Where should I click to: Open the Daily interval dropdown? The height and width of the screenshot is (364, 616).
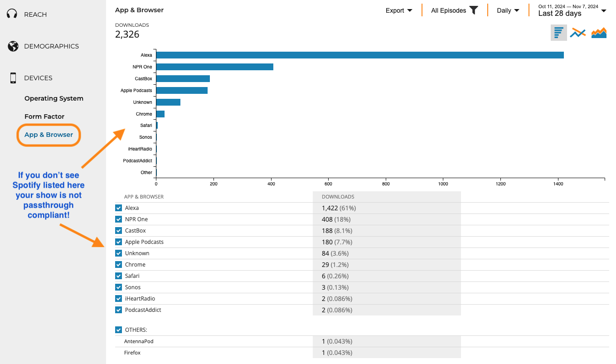pyautogui.click(x=508, y=10)
